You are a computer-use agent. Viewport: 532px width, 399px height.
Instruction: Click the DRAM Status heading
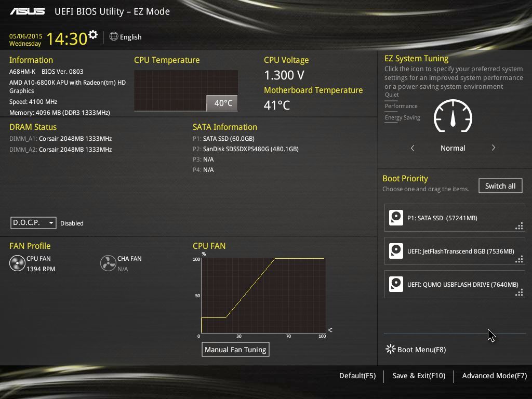(x=33, y=127)
